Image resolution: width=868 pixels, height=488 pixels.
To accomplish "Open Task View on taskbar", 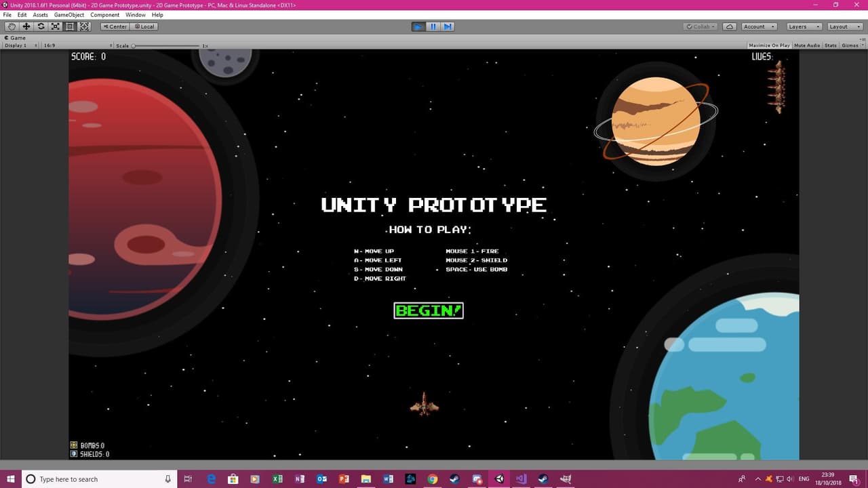I will [189, 479].
